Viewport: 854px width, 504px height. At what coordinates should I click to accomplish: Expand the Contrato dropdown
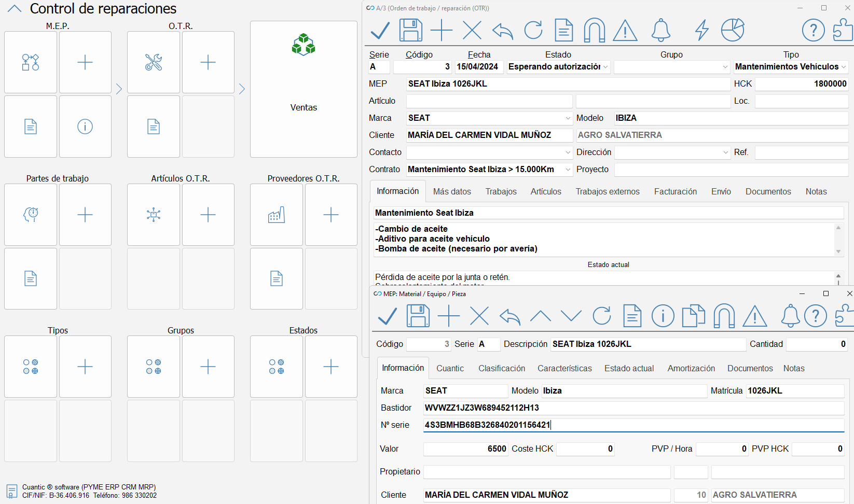(x=568, y=170)
